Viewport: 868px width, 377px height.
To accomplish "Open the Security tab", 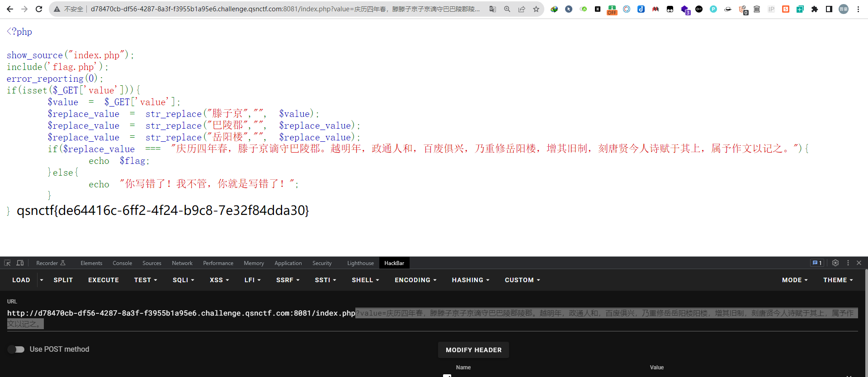I will point(322,263).
